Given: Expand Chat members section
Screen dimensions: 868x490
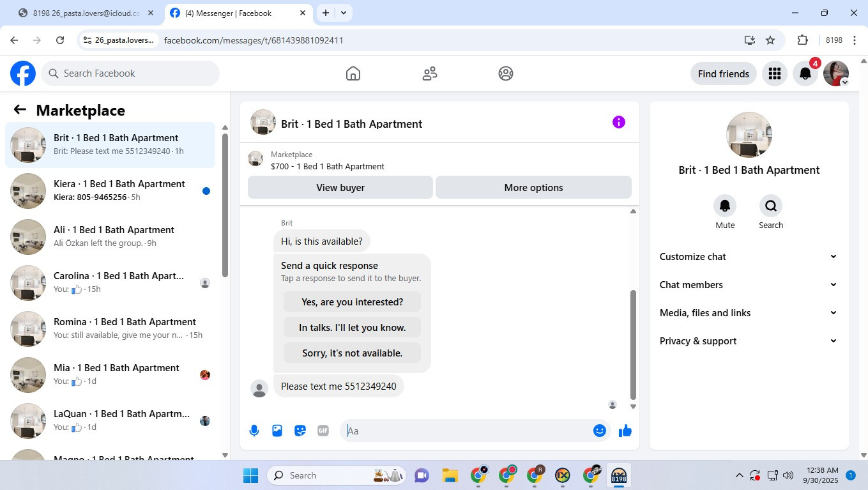Looking at the screenshot, I should (749, 285).
